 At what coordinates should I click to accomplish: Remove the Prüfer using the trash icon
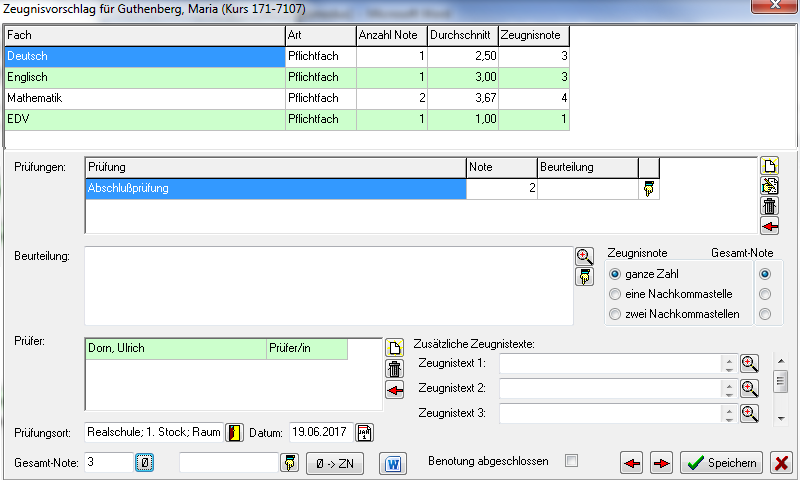394,369
